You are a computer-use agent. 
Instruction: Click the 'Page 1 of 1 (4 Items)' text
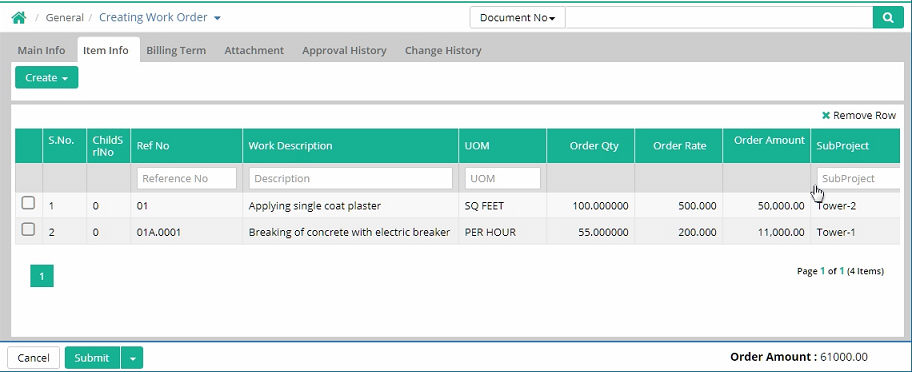[x=840, y=271]
